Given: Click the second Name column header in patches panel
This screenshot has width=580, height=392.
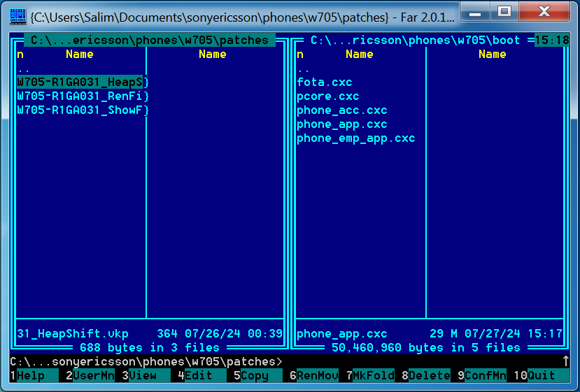Looking at the screenshot, I should (x=212, y=55).
